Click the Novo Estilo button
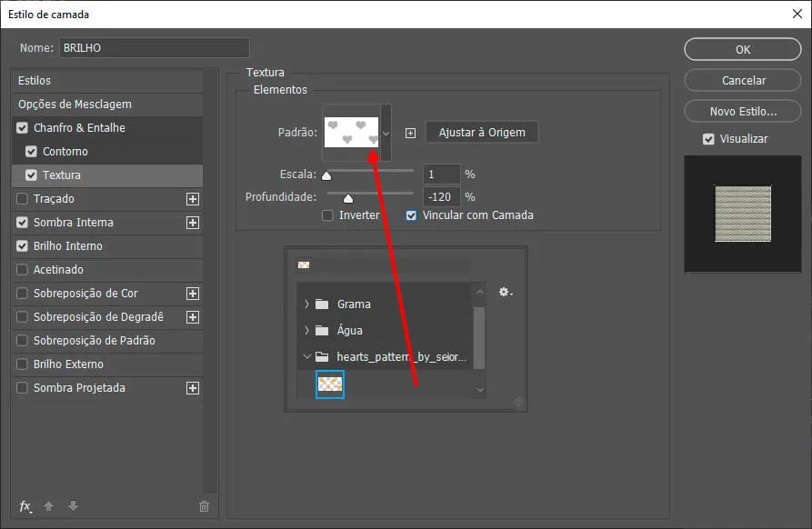Image resolution: width=812 pixels, height=529 pixels. pyautogui.click(x=743, y=111)
